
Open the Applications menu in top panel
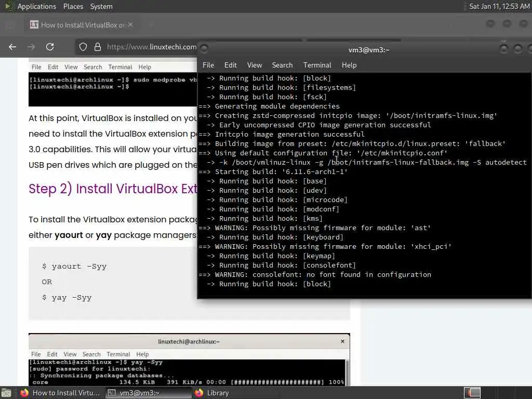37,6
